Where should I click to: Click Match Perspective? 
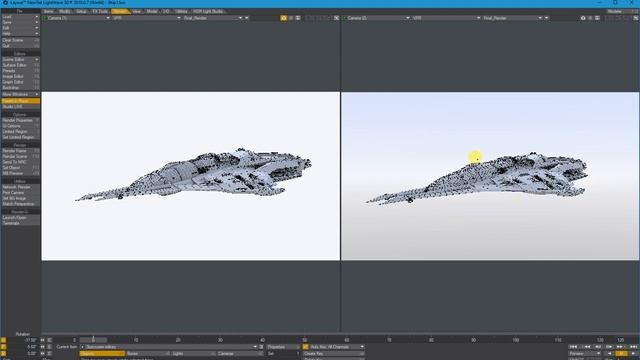20,204
